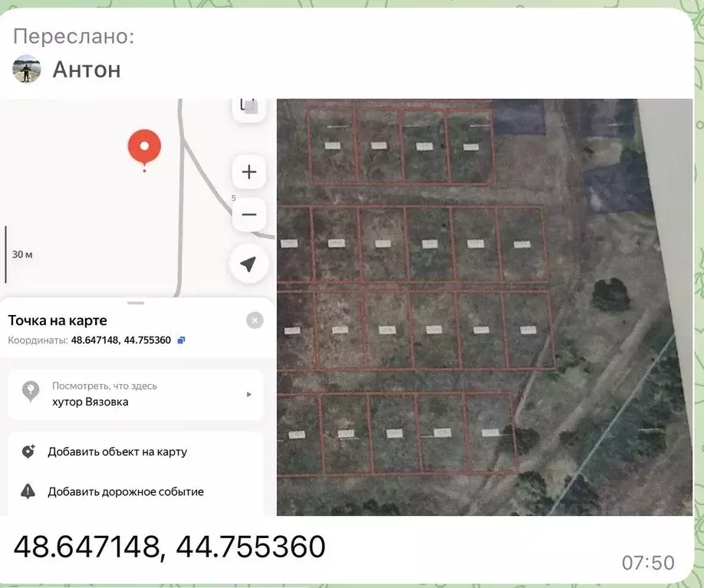Click the large coordinates text in the message
Image resolution: width=704 pixels, height=588 pixels.
click(169, 547)
